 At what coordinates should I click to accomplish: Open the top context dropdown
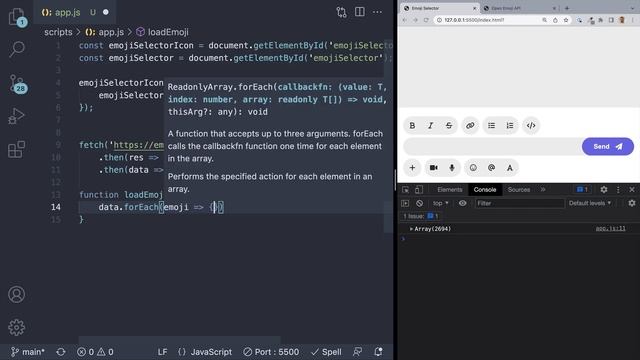pyautogui.click(x=440, y=203)
